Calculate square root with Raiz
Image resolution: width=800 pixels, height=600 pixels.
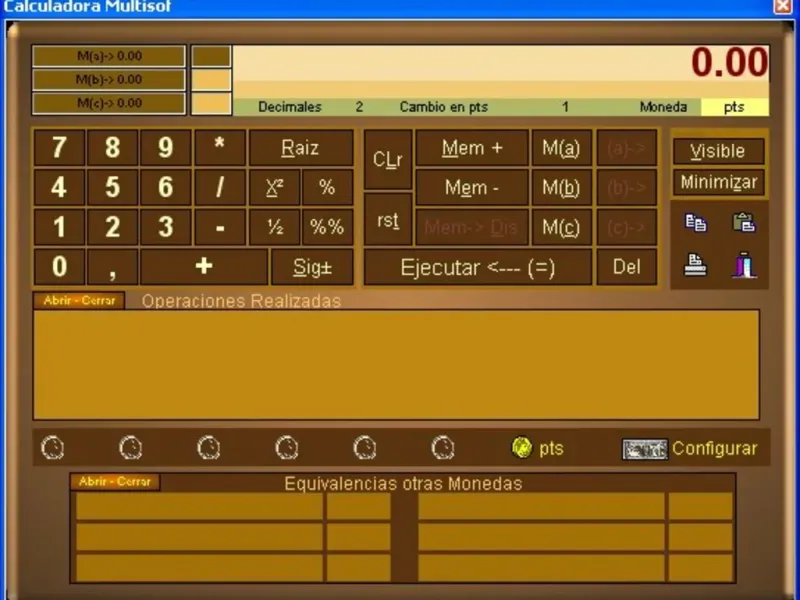pos(301,148)
